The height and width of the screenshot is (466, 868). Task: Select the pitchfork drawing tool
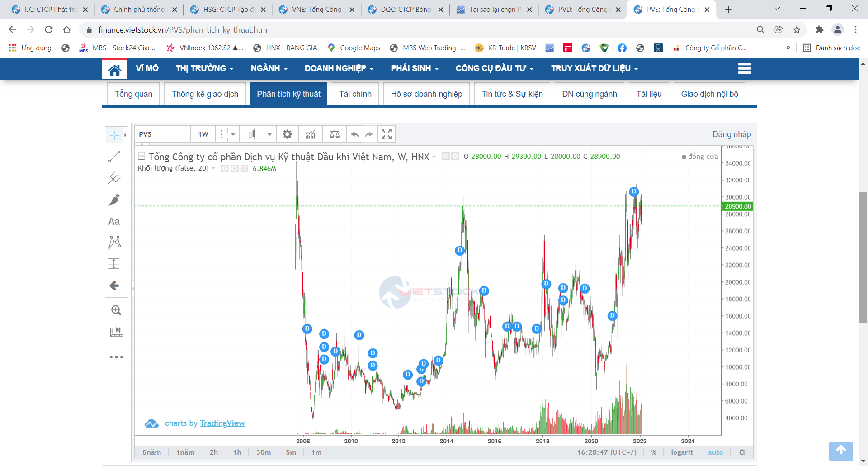114,178
